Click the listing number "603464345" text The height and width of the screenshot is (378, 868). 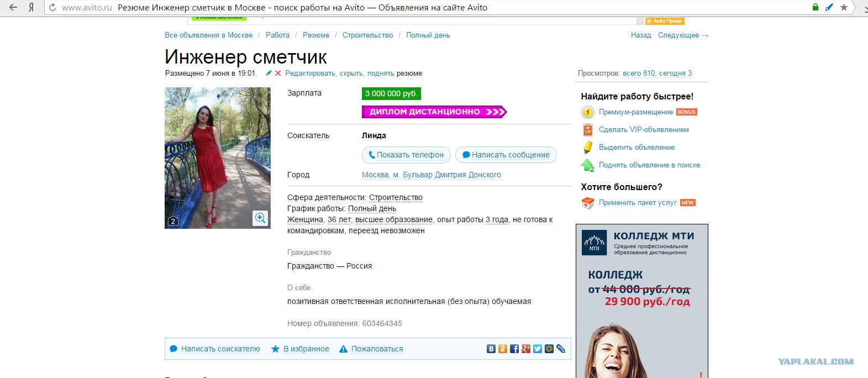[382, 323]
